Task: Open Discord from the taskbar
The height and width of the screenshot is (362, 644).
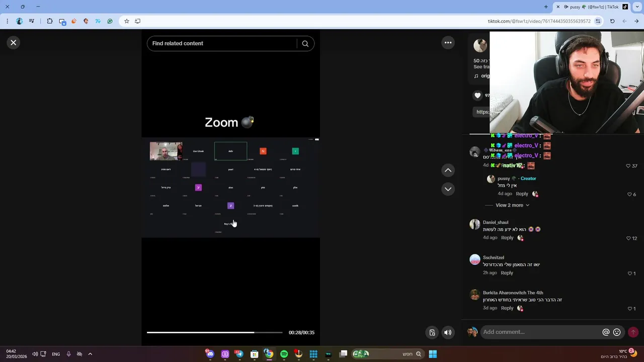Action: [210, 354]
